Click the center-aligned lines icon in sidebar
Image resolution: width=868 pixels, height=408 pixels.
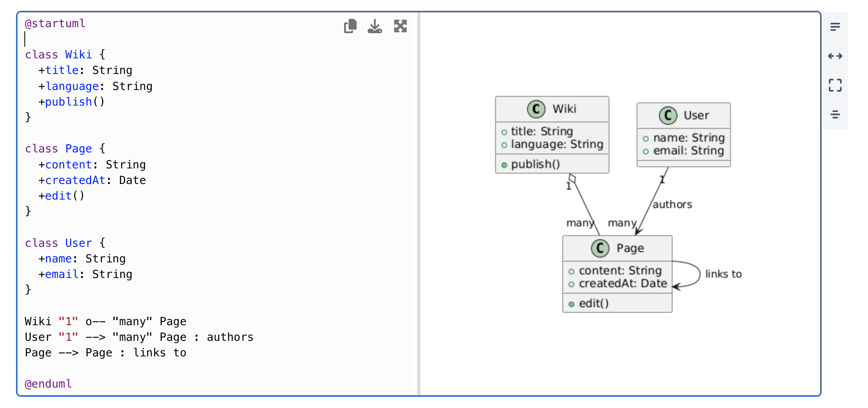pos(835,115)
